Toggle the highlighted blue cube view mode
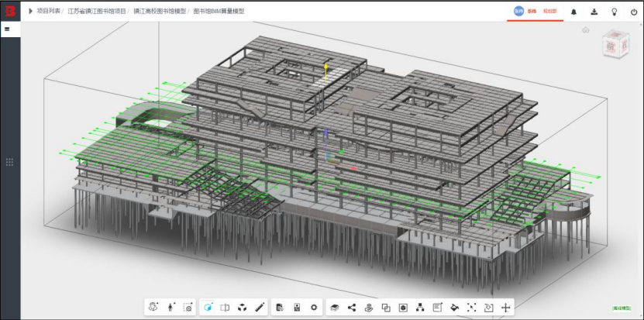Screen dimensions: 644x320 pos(208,307)
